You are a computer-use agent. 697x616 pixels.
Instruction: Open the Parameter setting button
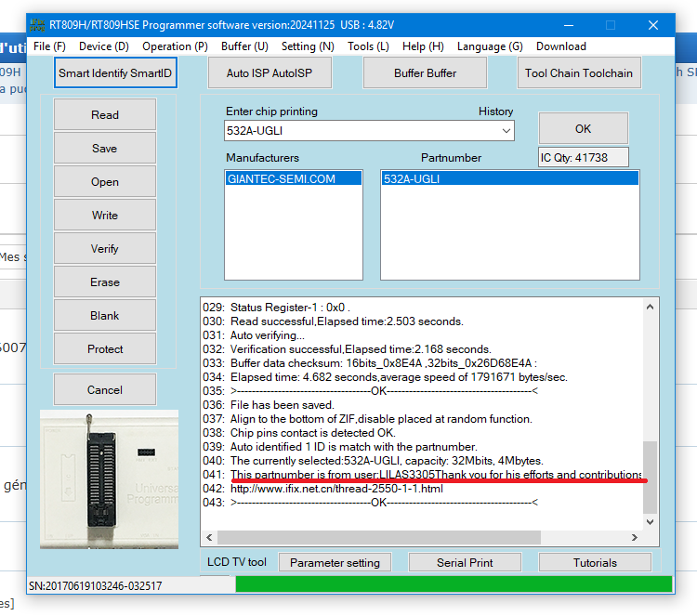click(335, 563)
